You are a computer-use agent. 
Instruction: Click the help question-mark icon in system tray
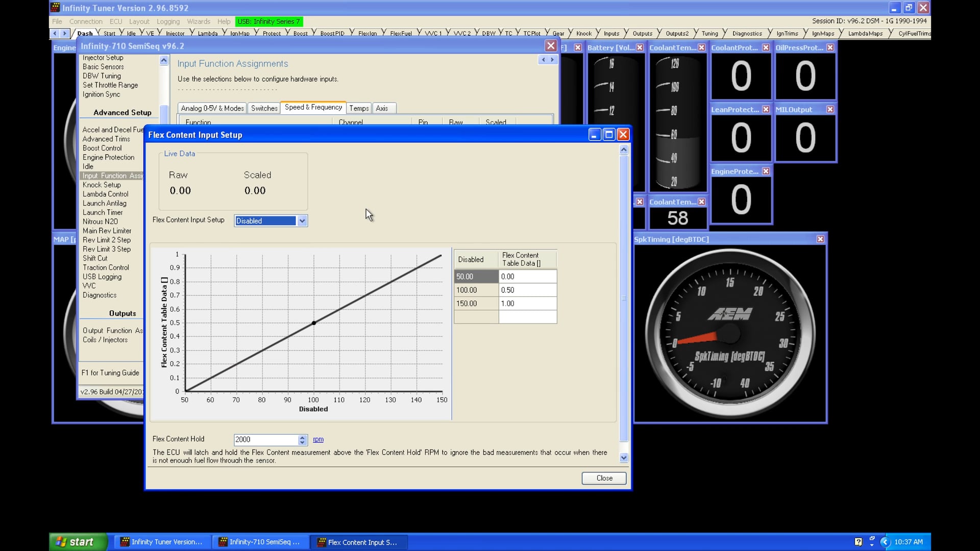coord(860,542)
